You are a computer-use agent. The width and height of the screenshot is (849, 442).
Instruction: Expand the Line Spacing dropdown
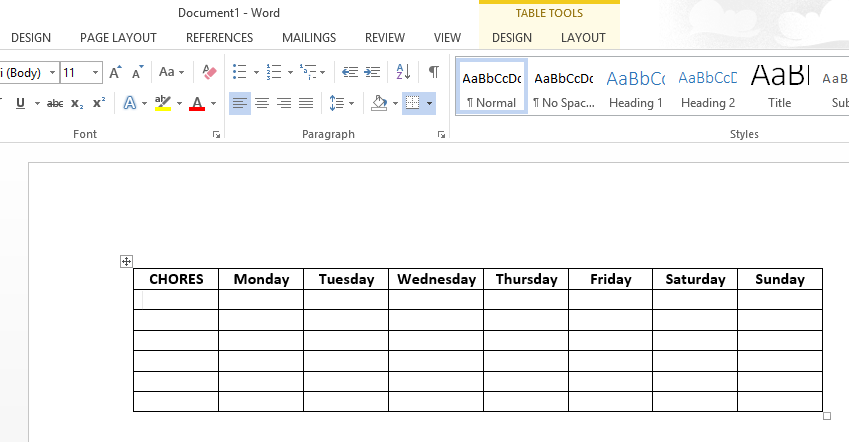pyautogui.click(x=352, y=103)
